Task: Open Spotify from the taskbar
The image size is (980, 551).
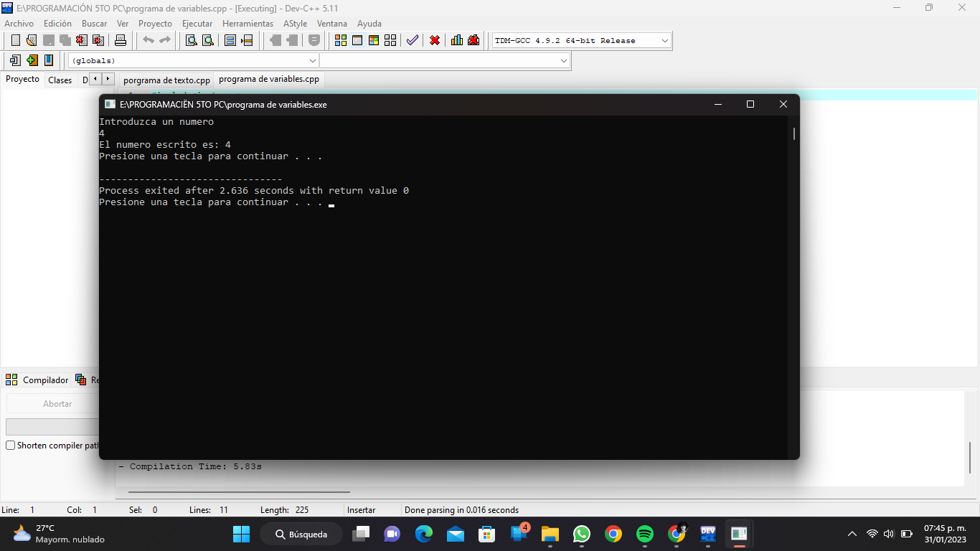Action: tap(645, 534)
